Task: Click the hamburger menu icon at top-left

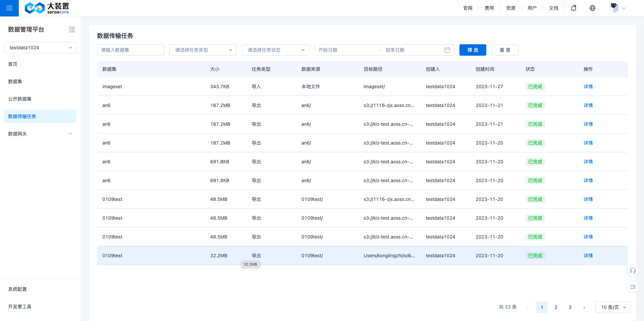Action: click(9, 8)
